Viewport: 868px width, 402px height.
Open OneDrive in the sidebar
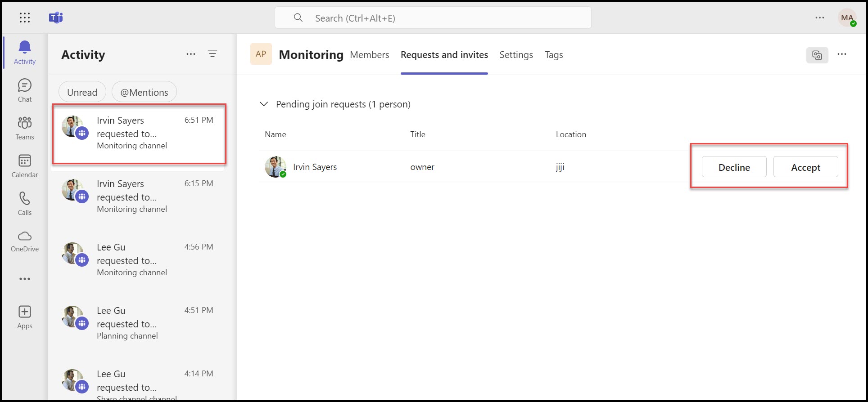coord(24,241)
